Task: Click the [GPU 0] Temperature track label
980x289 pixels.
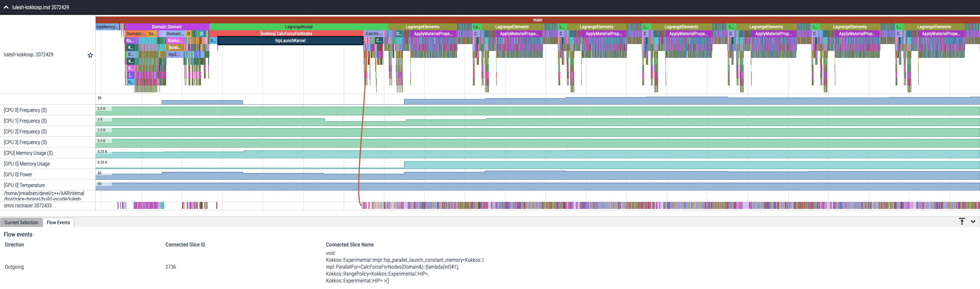Action: [24, 186]
